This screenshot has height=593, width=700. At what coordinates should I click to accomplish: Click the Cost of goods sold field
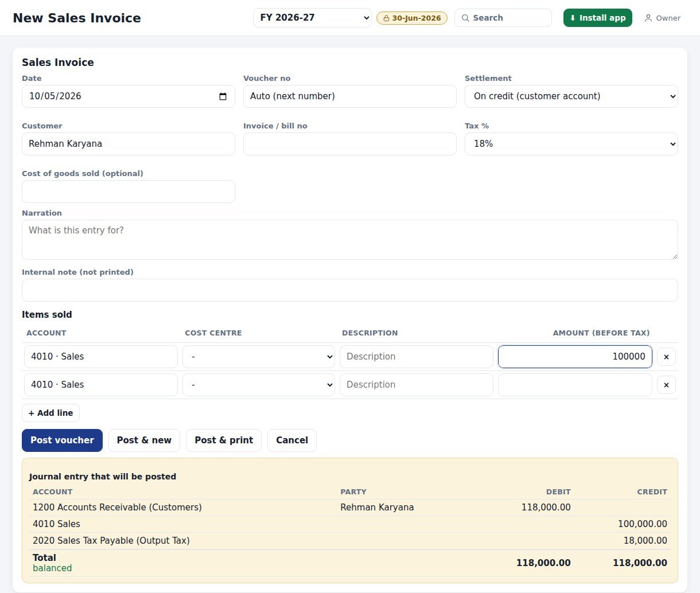[x=129, y=192]
